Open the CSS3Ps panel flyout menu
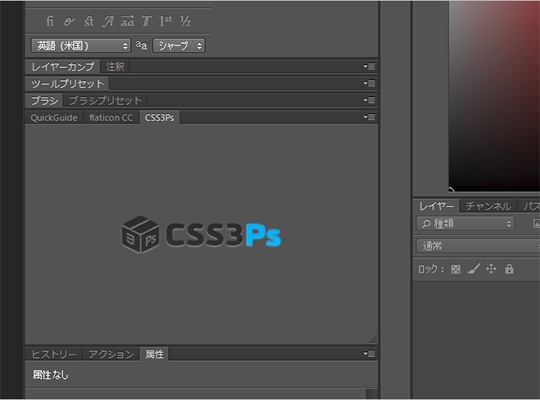 click(369, 117)
